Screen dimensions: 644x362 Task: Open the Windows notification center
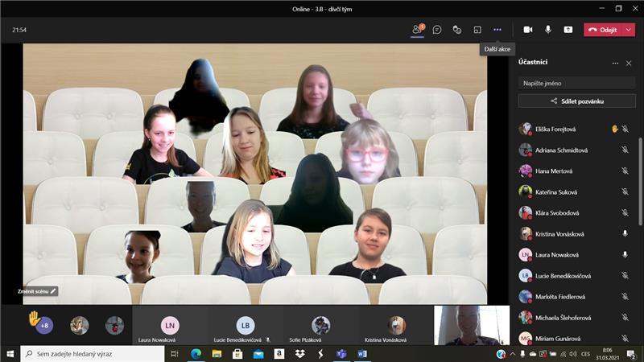[631, 354]
